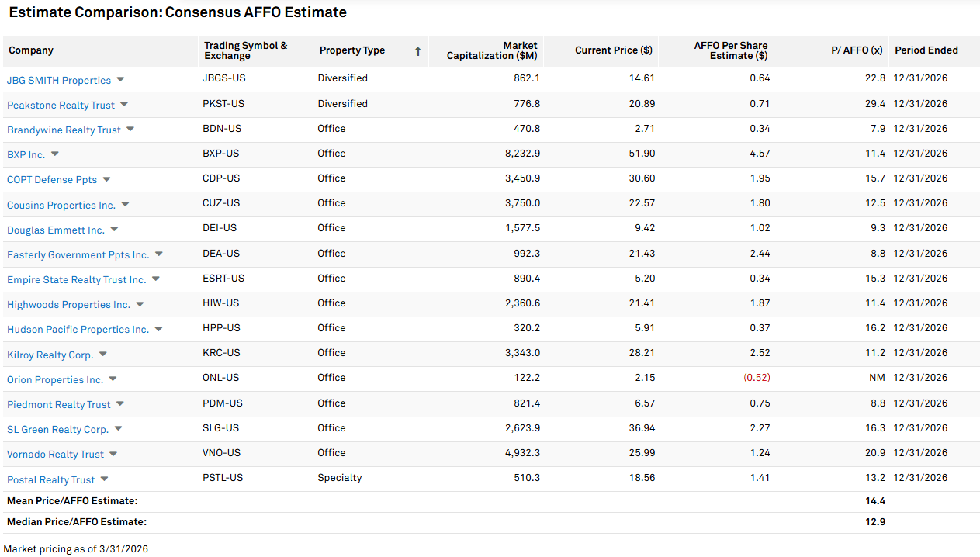Viewport: 980px width, 557px height.
Task: Expand the Peakstone Realty Trust dropdown arrow
Action: (124, 105)
